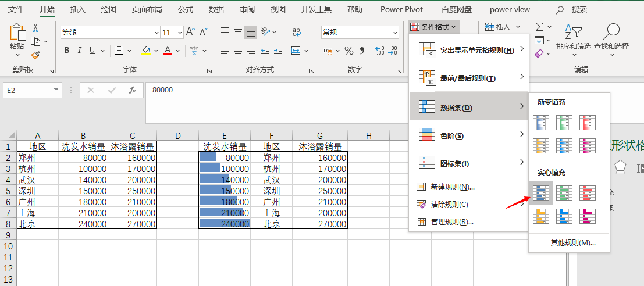Screen dimensions: 644x286
Task: Switch to the Power Pivot tab
Action: click(x=401, y=9)
